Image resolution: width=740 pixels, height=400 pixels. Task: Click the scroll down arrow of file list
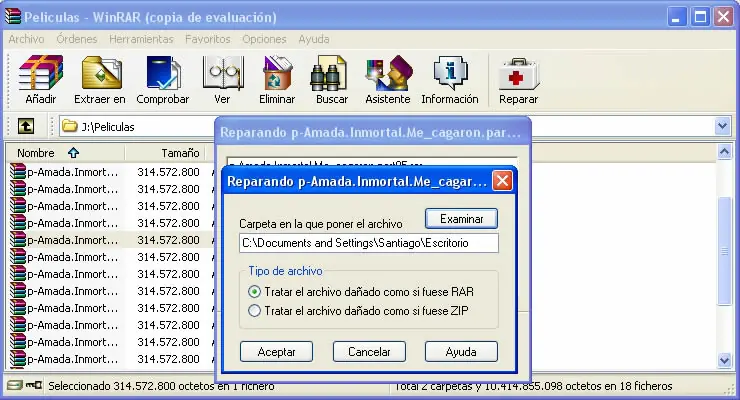(724, 360)
